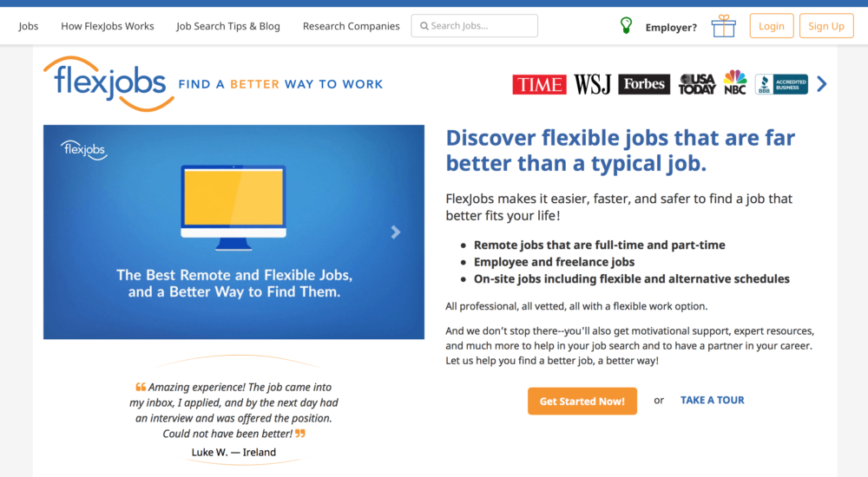Click bullet On-site jobs including flexible schedules

coord(632,279)
